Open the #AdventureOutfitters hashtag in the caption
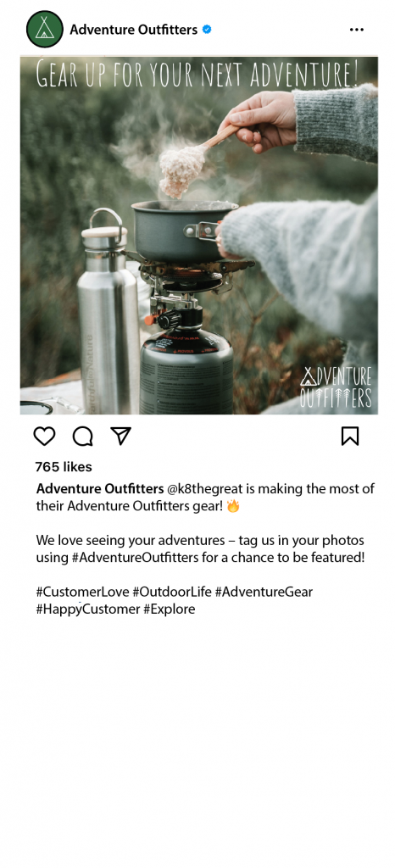The width and height of the screenshot is (395, 868). click(135, 558)
